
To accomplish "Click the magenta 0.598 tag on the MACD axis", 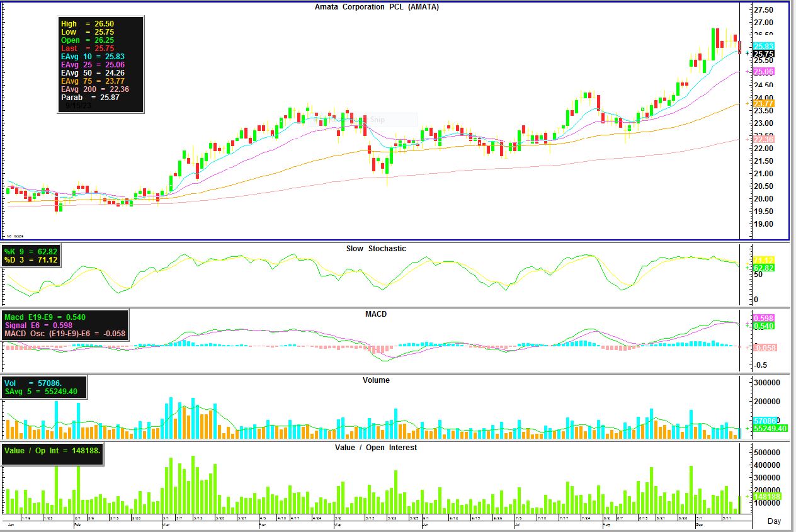I will pyautogui.click(x=763, y=319).
